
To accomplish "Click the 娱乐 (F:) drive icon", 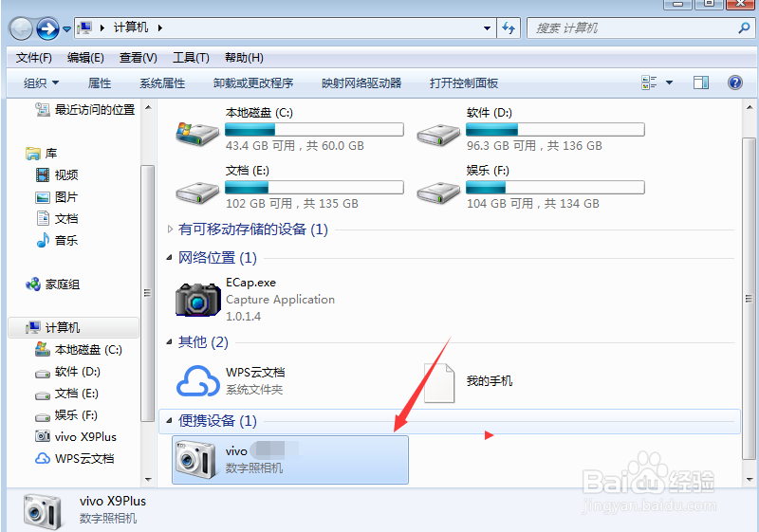I will click(438, 193).
